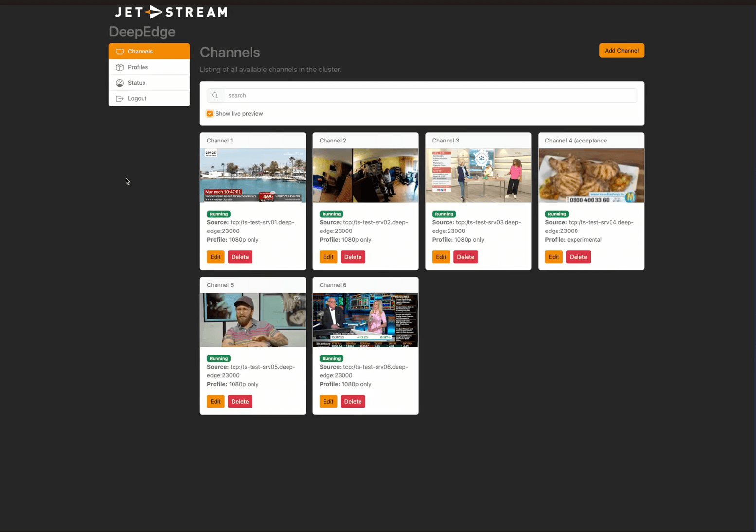
Task: Select the Channels monitor icon in sidebar
Action: pyautogui.click(x=120, y=51)
